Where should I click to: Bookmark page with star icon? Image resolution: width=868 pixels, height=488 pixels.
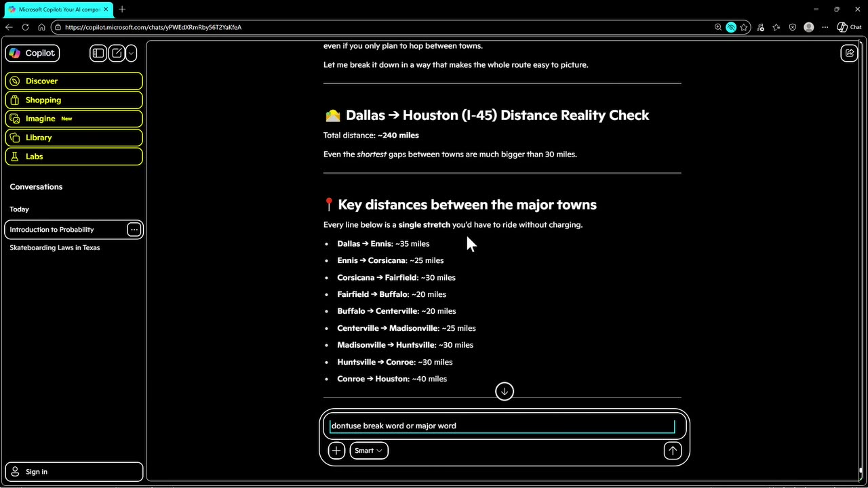click(x=744, y=27)
